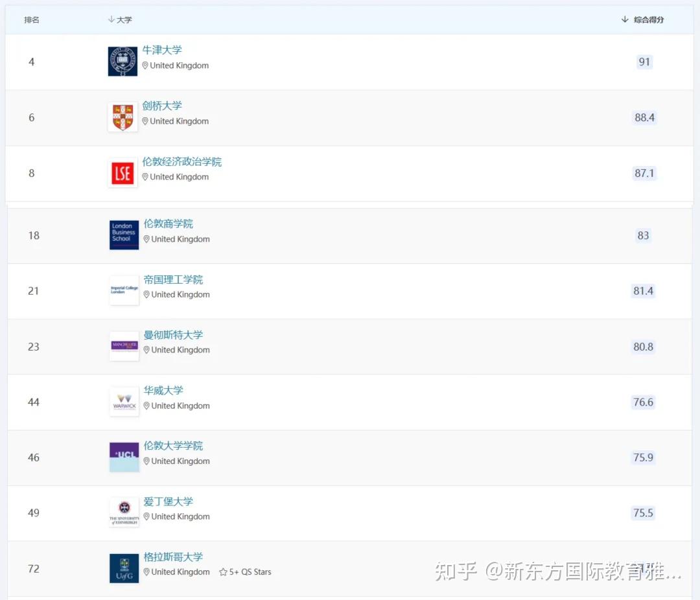The height and width of the screenshot is (600, 700).
Task: Click the purple UCL logo
Action: (123, 457)
